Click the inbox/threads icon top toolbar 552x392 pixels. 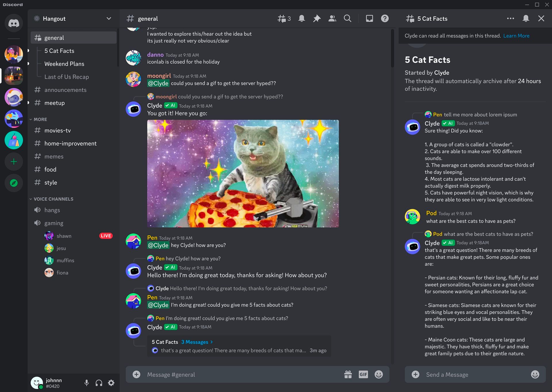369,19
